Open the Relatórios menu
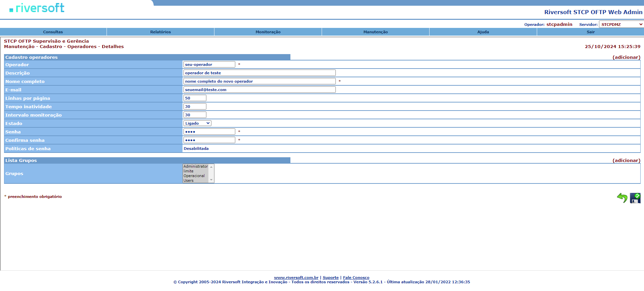Screen dimensions: 644x291 pyautogui.click(x=161, y=32)
